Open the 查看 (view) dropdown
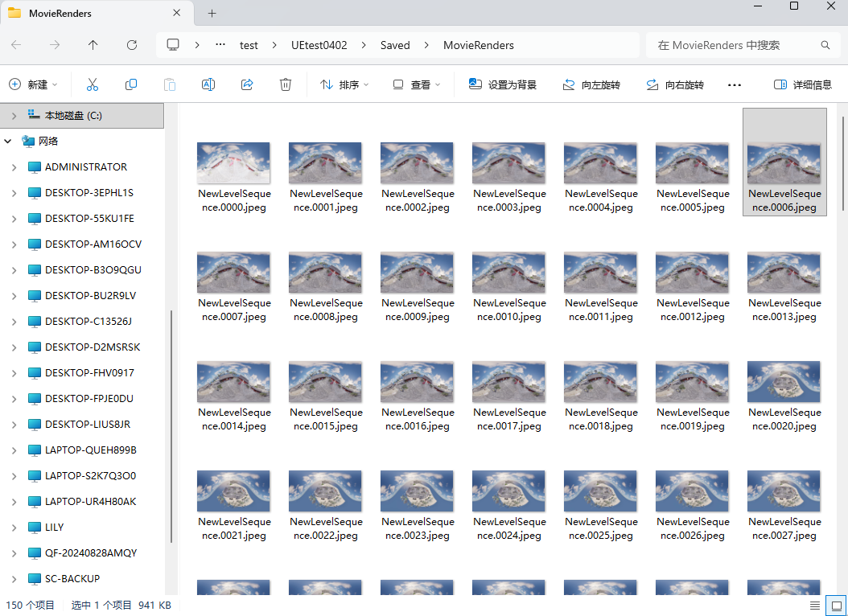The image size is (848, 616). pyautogui.click(x=417, y=84)
